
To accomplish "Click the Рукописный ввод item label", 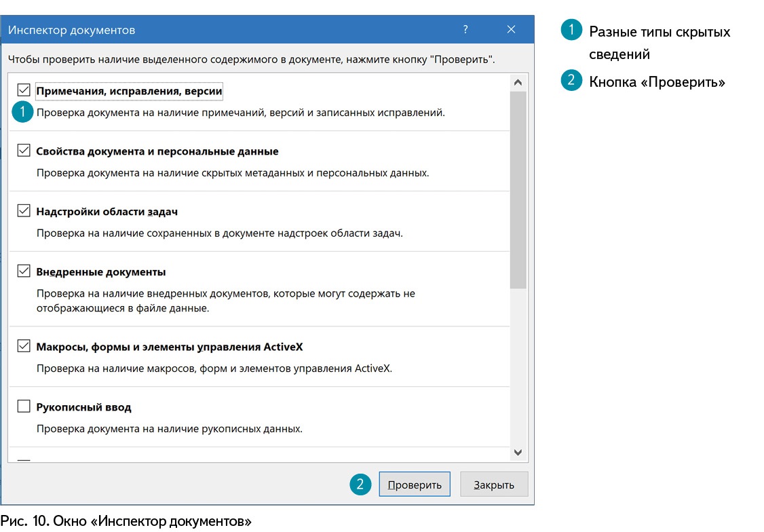I will click(x=83, y=407).
